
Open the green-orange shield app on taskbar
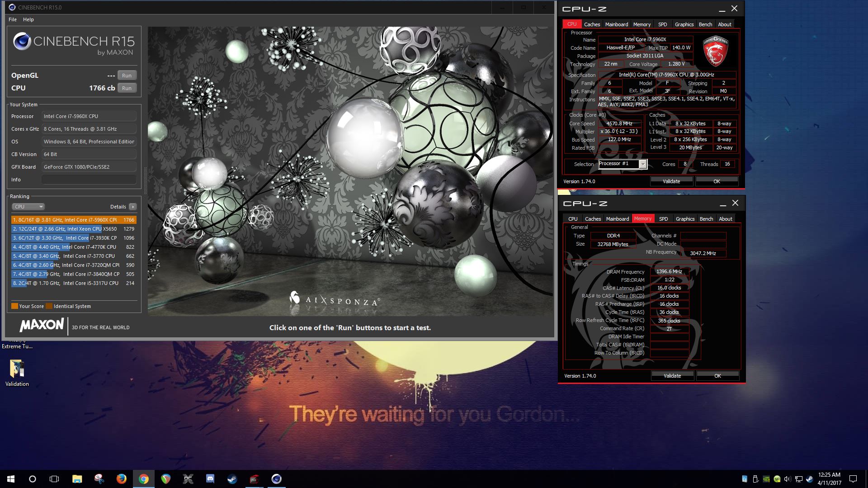[x=165, y=479]
